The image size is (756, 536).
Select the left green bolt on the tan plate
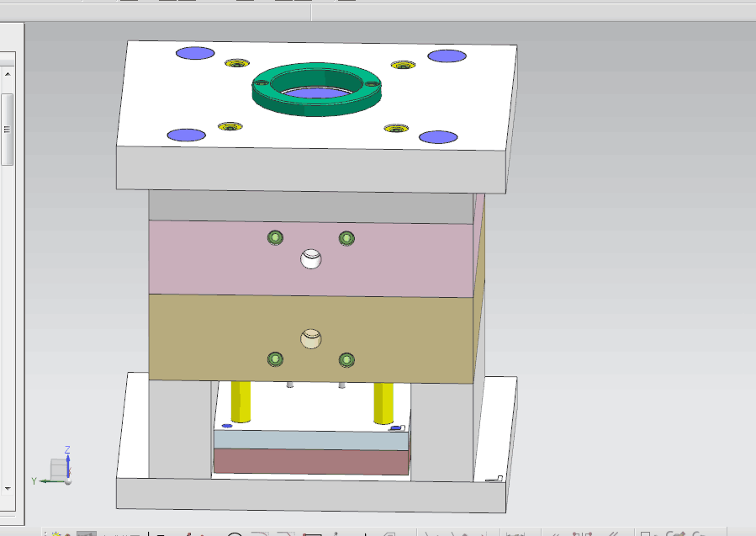(275, 359)
